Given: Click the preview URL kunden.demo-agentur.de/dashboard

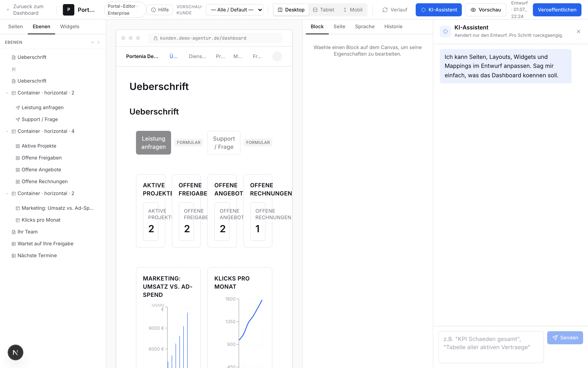Looking at the screenshot, I should pos(203,38).
